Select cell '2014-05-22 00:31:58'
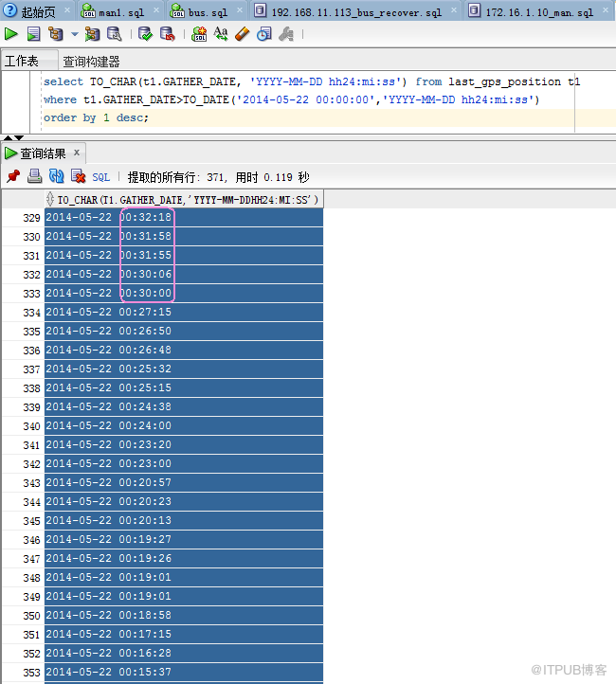This screenshot has width=616, height=684. 184,236
